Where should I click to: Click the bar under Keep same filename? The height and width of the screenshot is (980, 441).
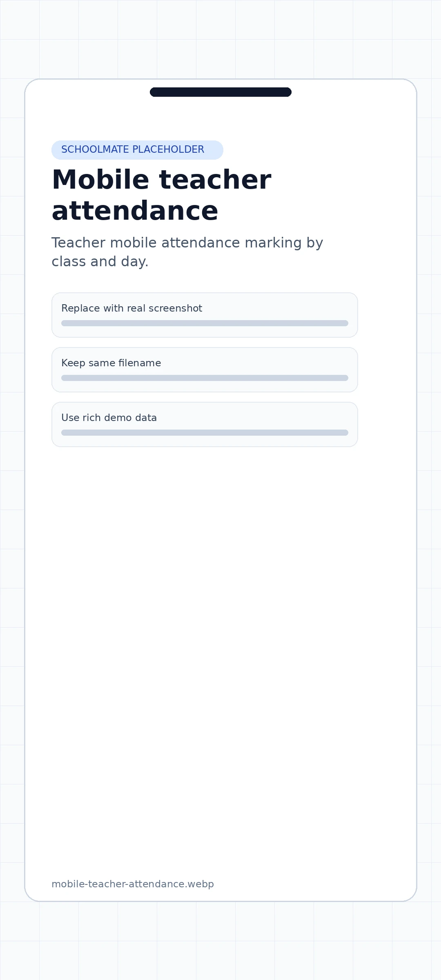point(205,378)
